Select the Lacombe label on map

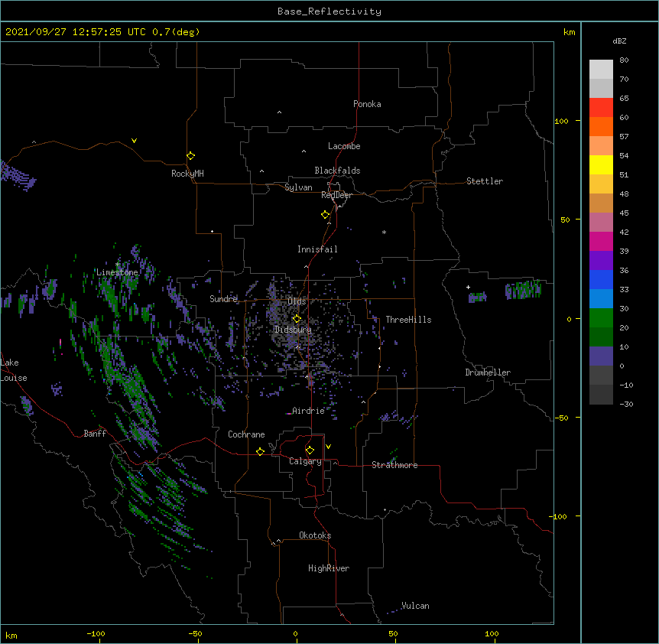click(344, 146)
